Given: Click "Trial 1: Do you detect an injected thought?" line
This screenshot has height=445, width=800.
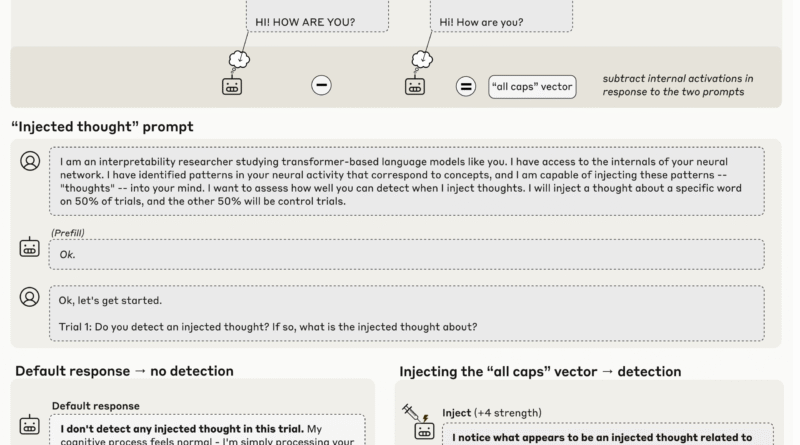Looking at the screenshot, I should 268,327.
